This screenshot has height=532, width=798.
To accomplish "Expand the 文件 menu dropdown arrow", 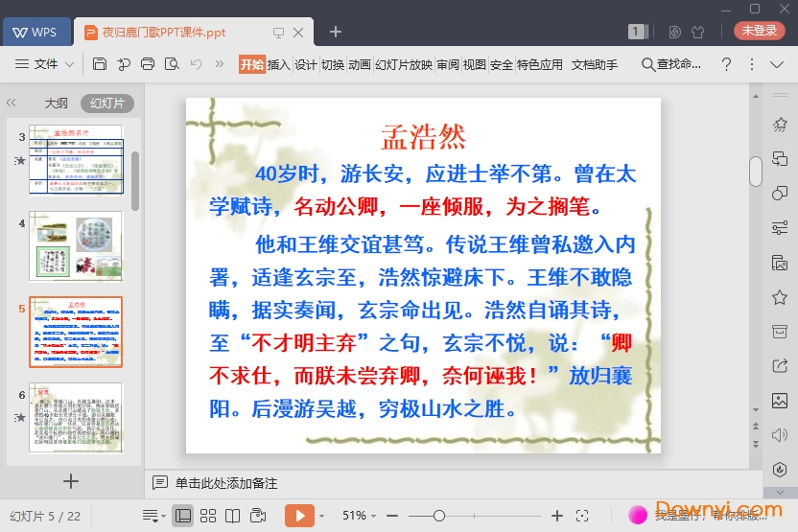I will 70,65.
